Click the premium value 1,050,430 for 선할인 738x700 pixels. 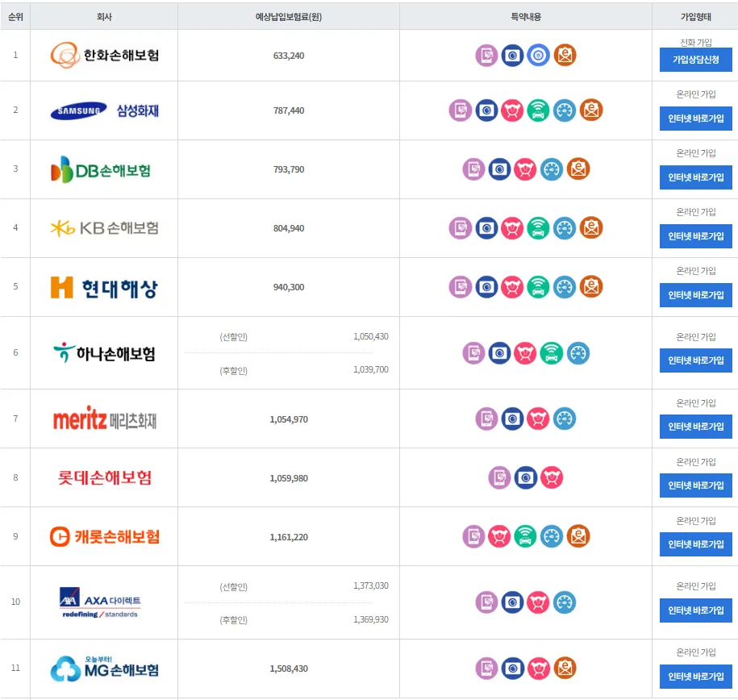(x=371, y=336)
